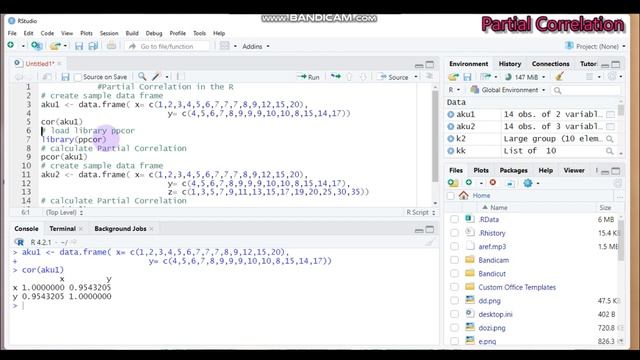Expand the aku1 data object
Screen dimensions: 640x360
point(451,114)
